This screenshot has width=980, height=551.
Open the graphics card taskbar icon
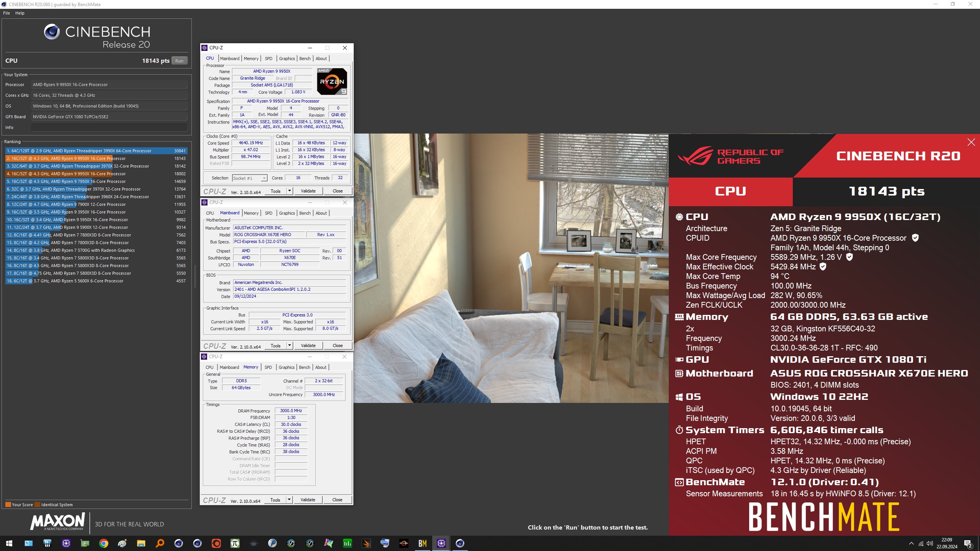[x=85, y=543]
